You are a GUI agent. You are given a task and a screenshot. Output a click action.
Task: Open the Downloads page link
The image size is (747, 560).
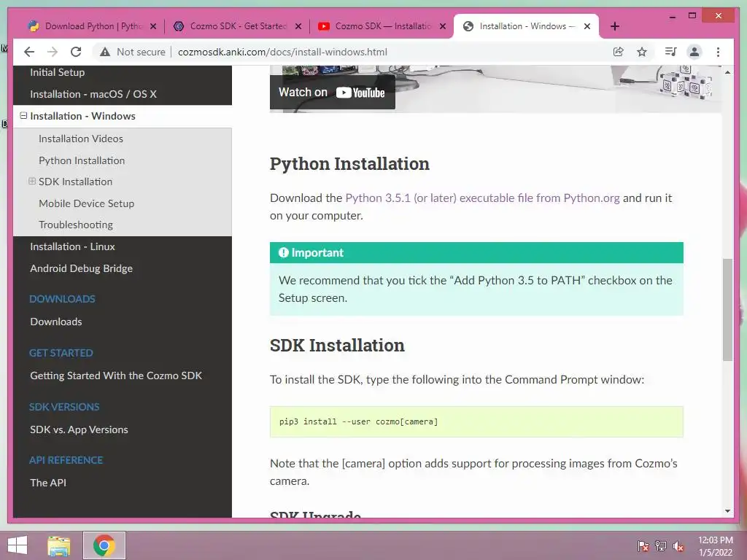[x=55, y=322]
